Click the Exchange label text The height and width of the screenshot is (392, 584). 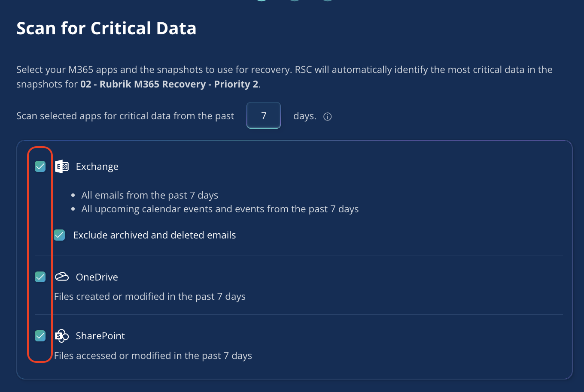tap(97, 166)
